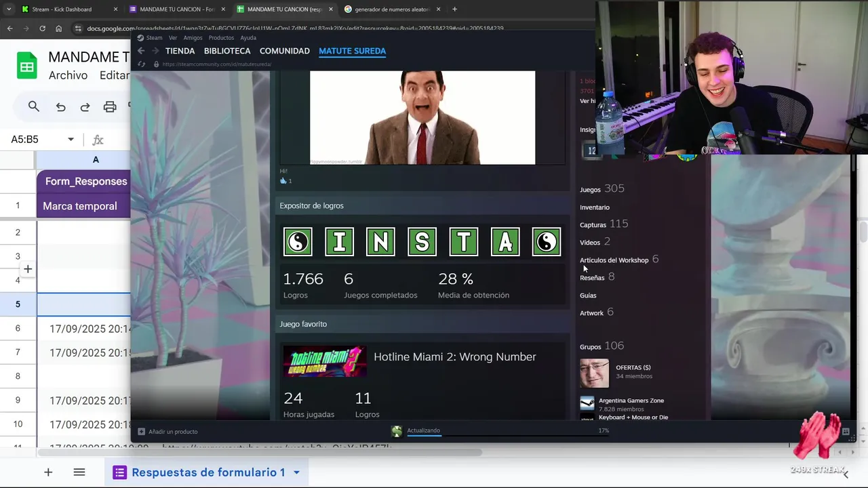868x488 pixels.
Task: Open Google Sheets home icon
Action: tap(26, 66)
